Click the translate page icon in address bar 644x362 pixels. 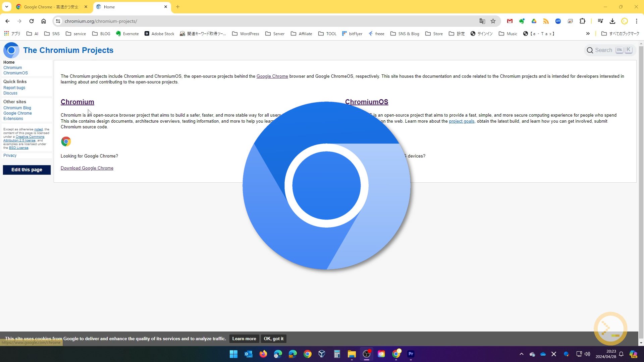(482, 21)
